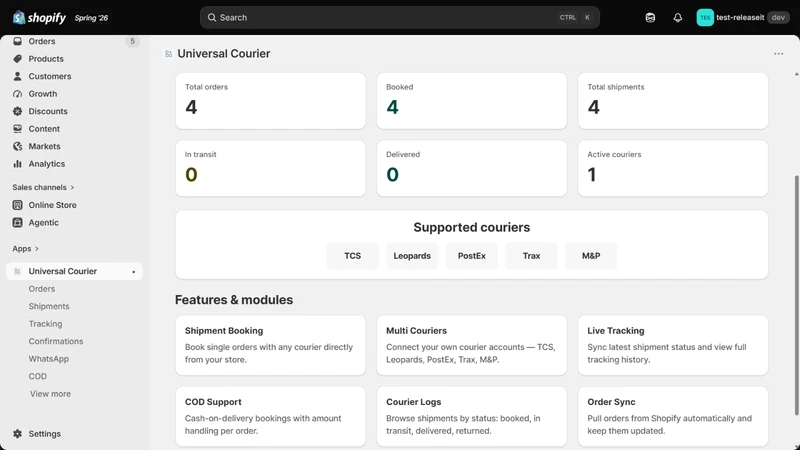800x450 pixels.
Task: Open the Tracking subpage
Action: [x=45, y=324]
